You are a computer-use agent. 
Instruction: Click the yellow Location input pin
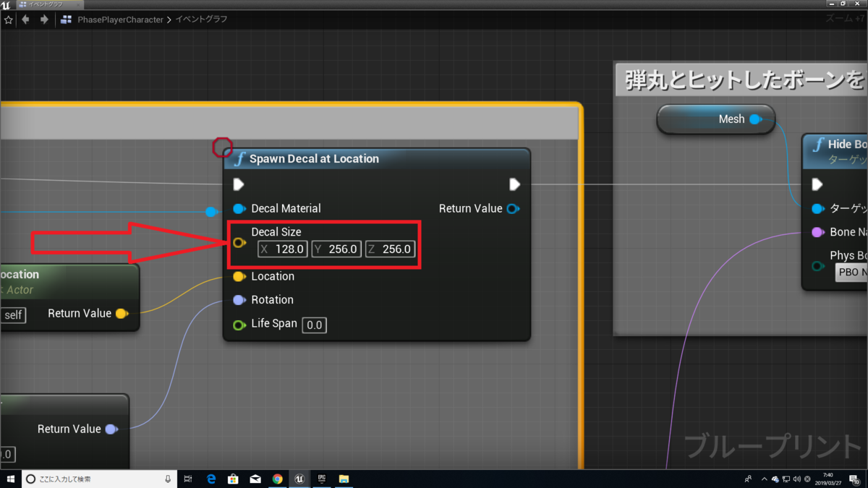[x=239, y=276]
